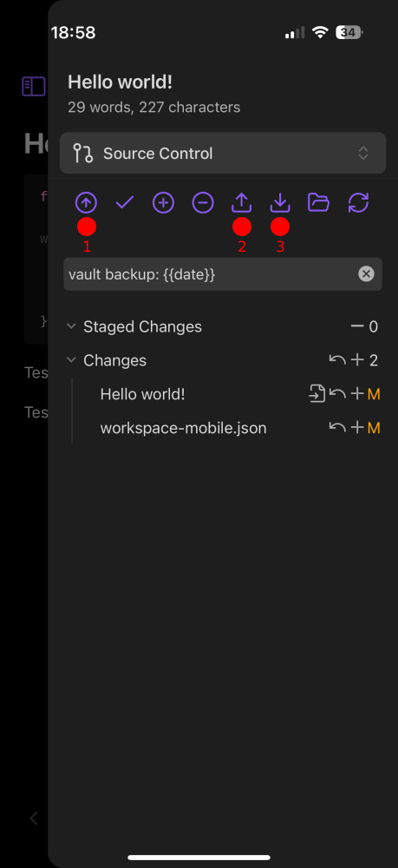
Task: Select workspace-mobile.json in changes list
Action: pos(183,428)
